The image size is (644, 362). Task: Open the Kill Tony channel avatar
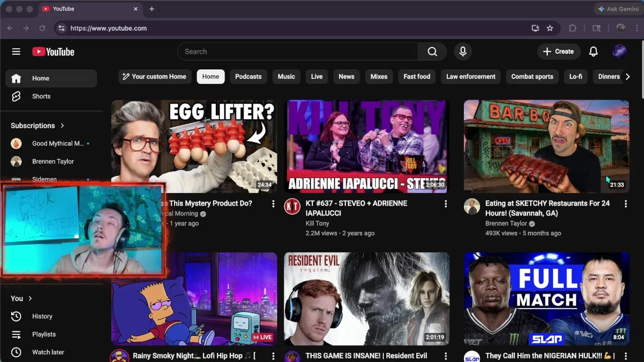point(292,207)
